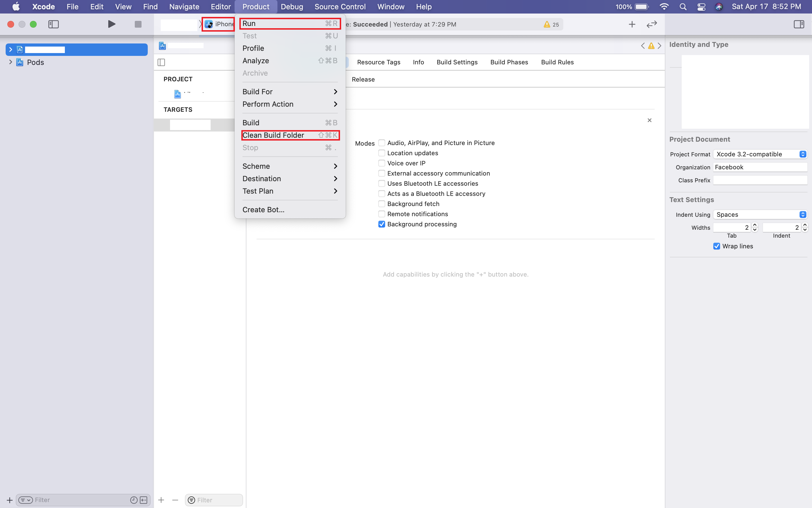The height and width of the screenshot is (508, 812).
Task: Remove Background Modes capability with X
Action: click(x=649, y=120)
